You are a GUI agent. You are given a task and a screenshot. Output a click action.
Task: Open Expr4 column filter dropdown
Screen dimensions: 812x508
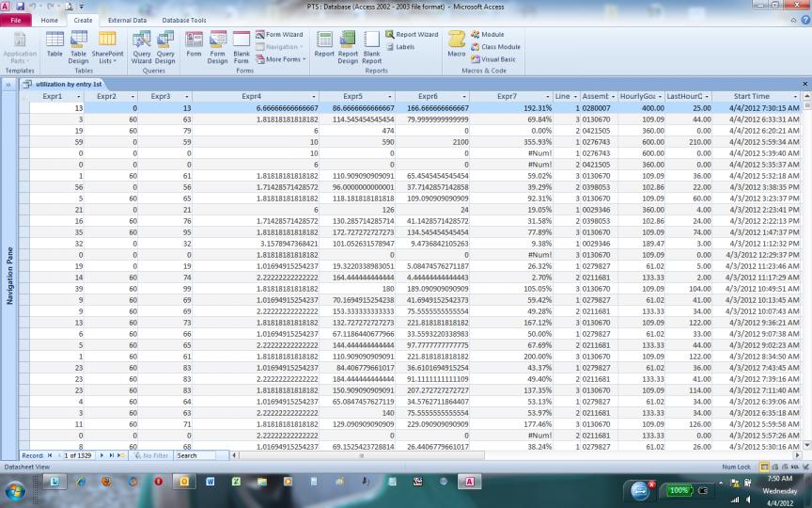click(314, 96)
